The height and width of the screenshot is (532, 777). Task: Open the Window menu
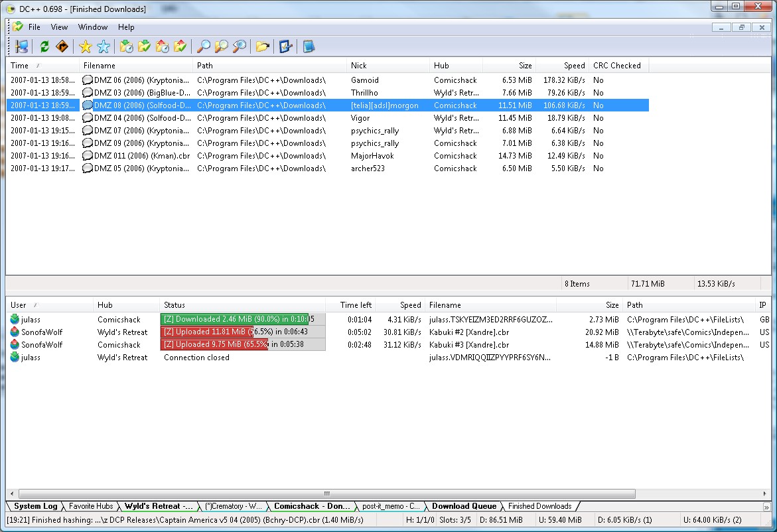click(x=93, y=27)
